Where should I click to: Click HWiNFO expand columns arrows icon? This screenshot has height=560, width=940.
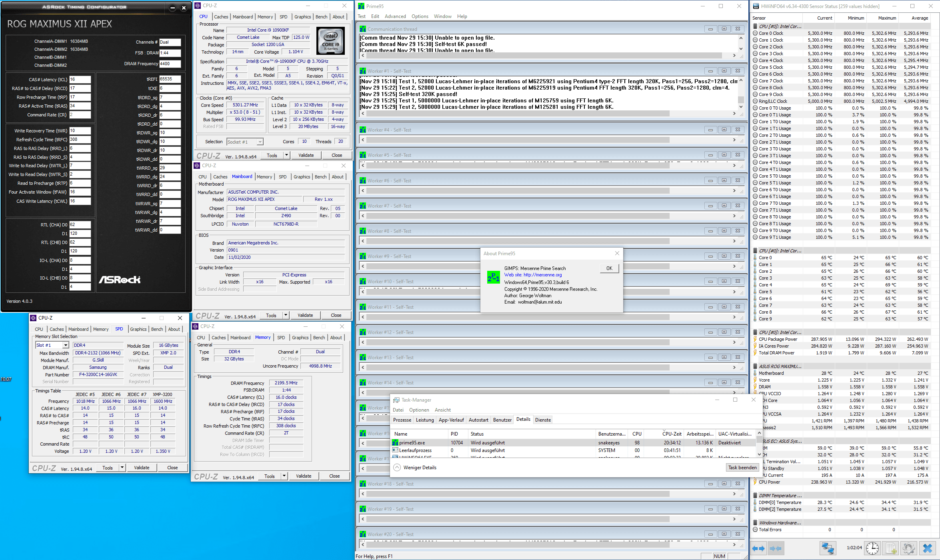pyautogui.click(x=758, y=548)
